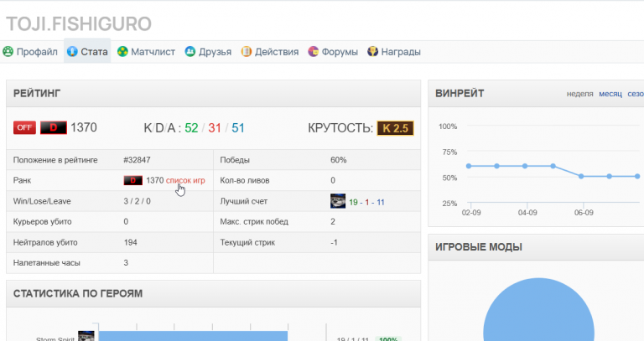Click the ИГРОВЫЕ МОДЫ panel header

(x=536, y=247)
